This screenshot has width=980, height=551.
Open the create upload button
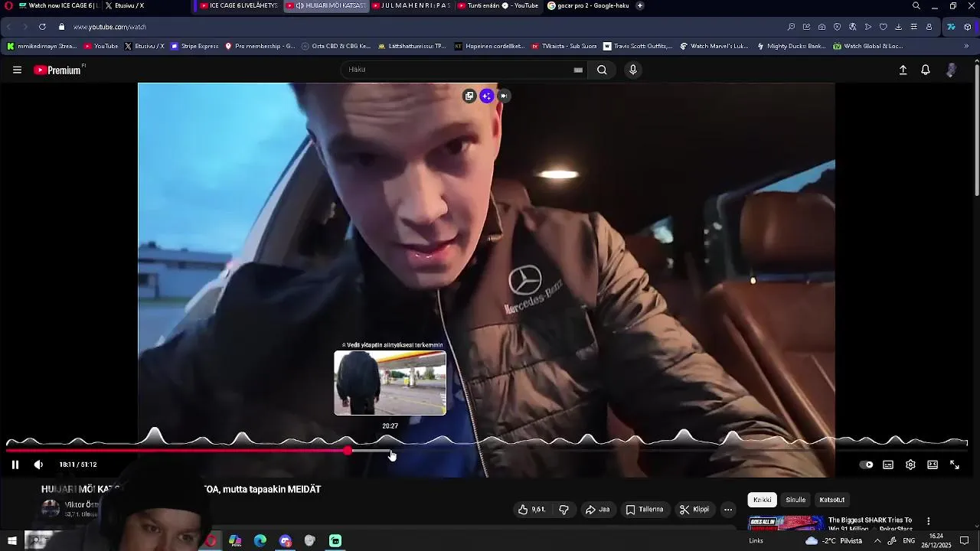pos(903,70)
